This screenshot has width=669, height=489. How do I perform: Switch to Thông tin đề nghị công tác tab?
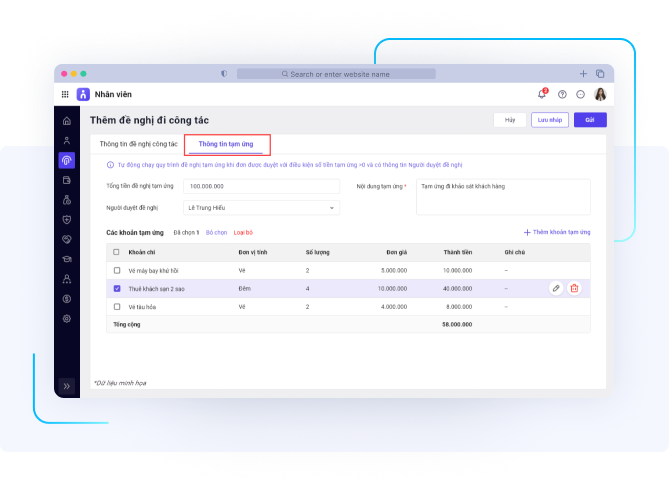tap(138, 144)
